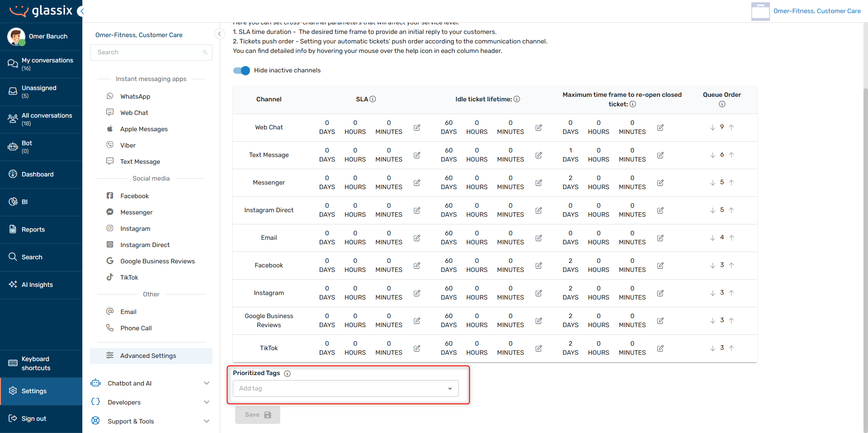The width and height of the screenshot is (868, 433).
Task: Open My conversations
Action: [x=41, y=64]
